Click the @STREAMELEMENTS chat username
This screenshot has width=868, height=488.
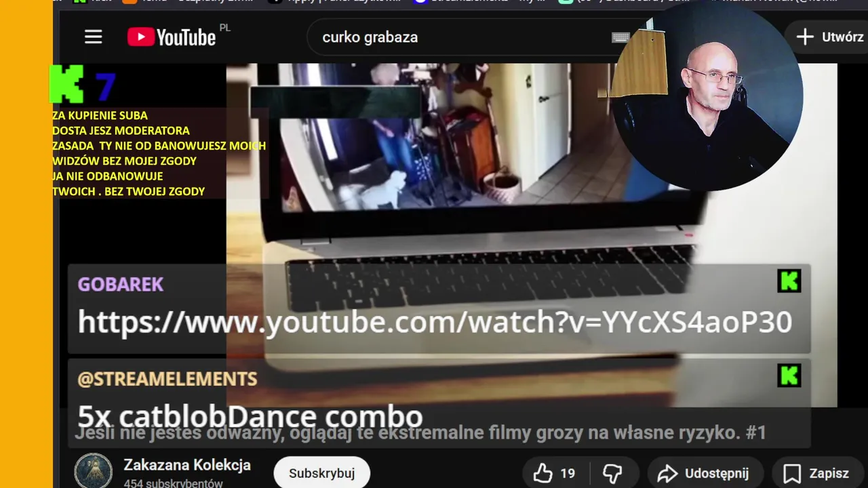coord(167,379)
